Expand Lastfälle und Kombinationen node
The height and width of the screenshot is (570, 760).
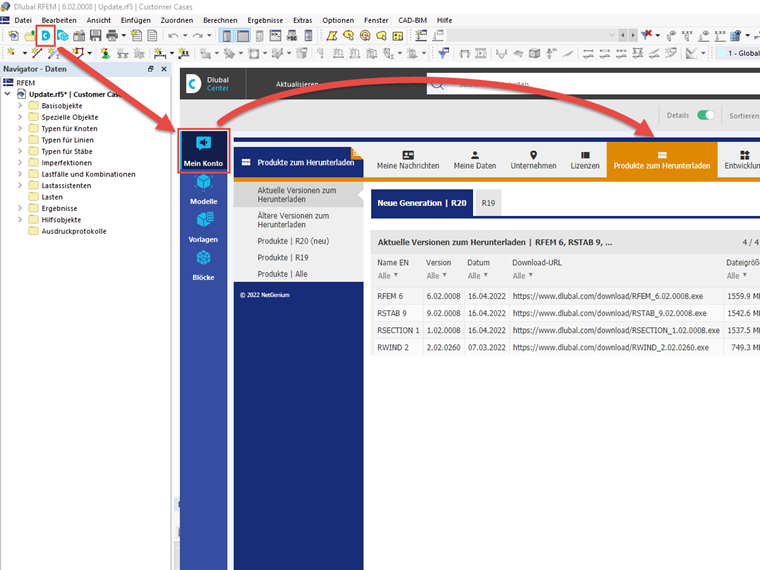tap(20, 174)
